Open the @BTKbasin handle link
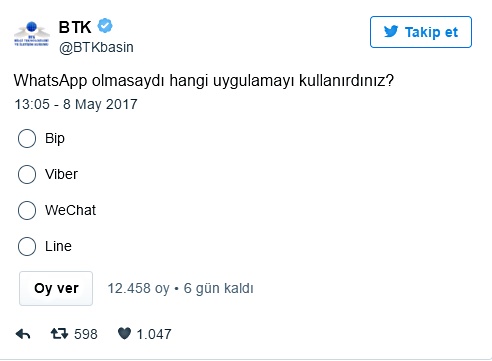The width and height of the screenshot is (492, 361). click(96, 47)
